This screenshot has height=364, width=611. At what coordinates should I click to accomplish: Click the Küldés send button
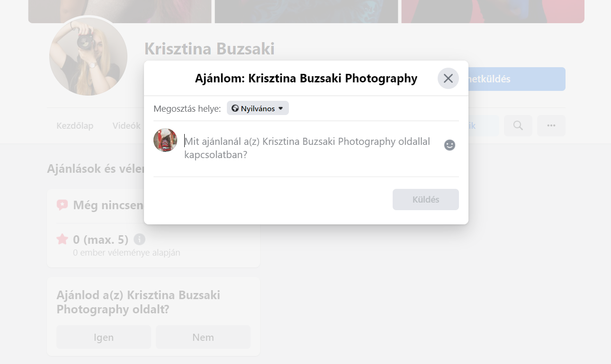coord(425,199)
